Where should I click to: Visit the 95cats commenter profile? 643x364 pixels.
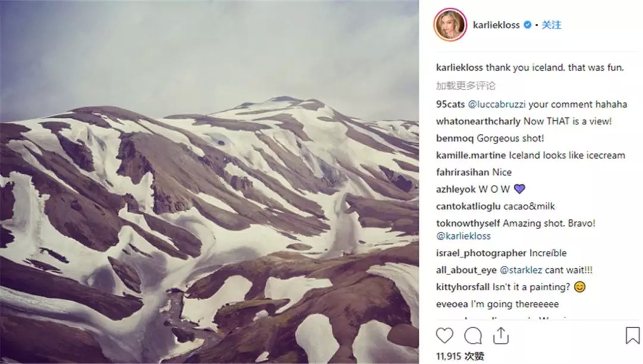[450, 105]
